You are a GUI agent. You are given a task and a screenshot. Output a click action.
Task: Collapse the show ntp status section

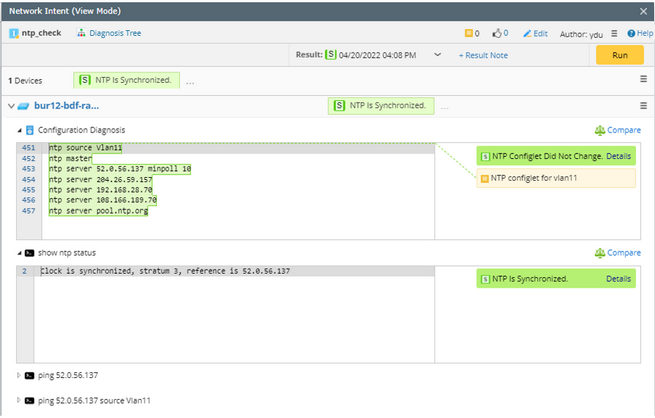click(x=19, y=253)
